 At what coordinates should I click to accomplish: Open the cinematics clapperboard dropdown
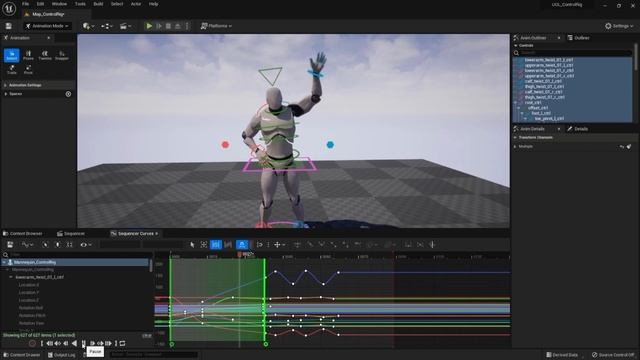click(x=125, y=26)
